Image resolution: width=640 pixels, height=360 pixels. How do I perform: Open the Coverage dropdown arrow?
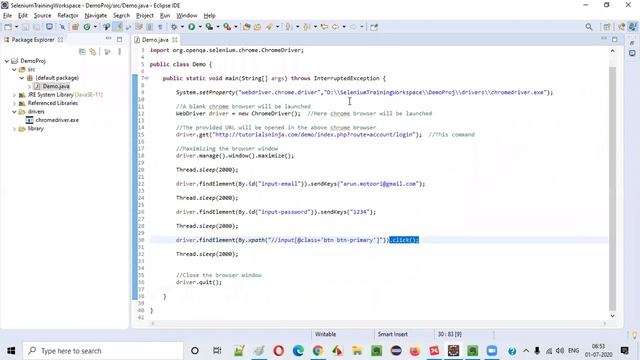[218, 27]
